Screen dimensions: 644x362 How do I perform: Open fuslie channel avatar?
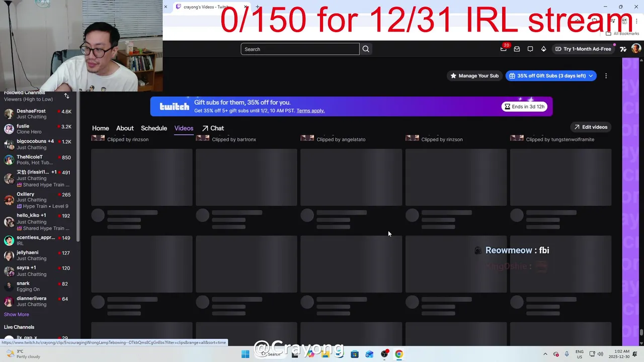9,129
